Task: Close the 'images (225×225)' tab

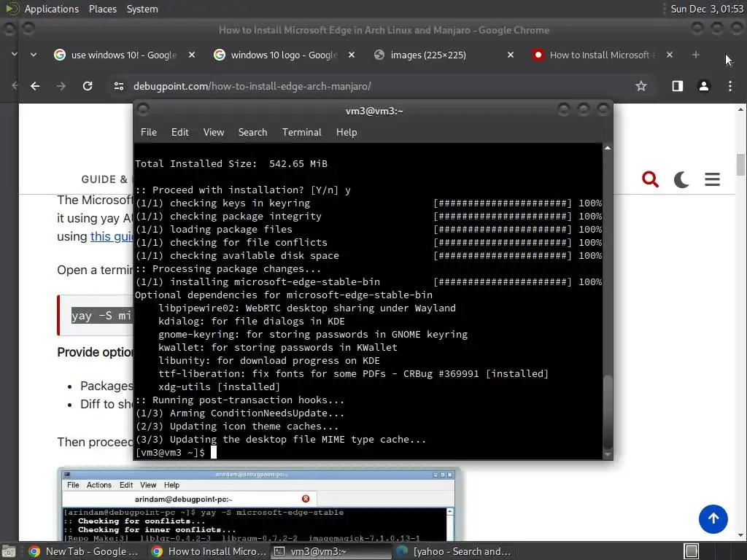Action: click(510, 55)
